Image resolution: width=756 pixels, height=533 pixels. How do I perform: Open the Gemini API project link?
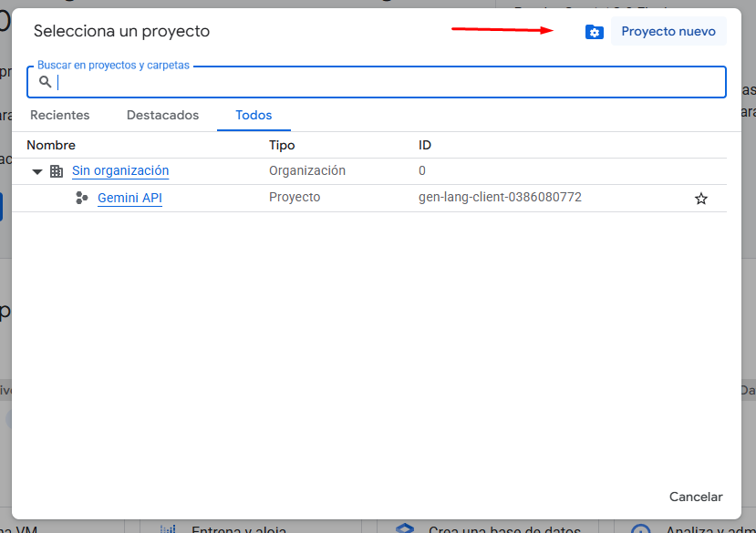pos(129,198)
